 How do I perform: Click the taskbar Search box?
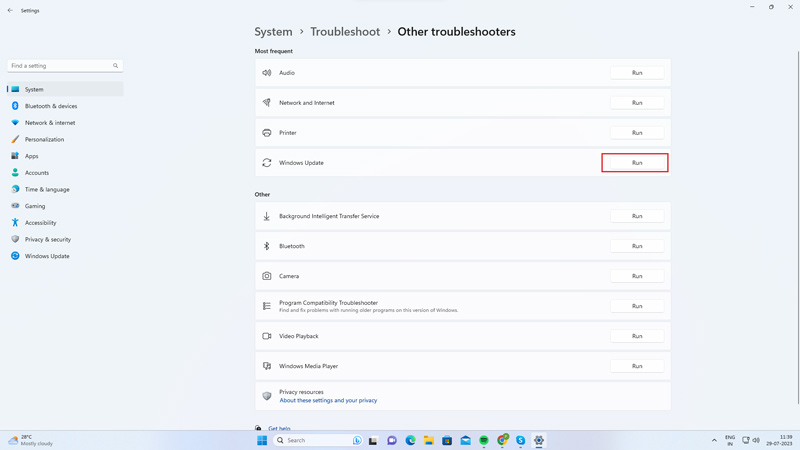318,440
